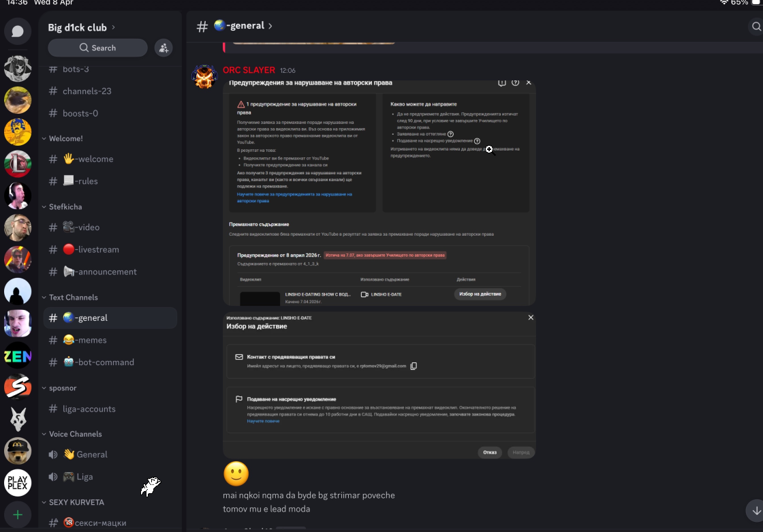Collapse the Voice Channels category
Screen dimensions: 763x532
[x=72, y=434]
